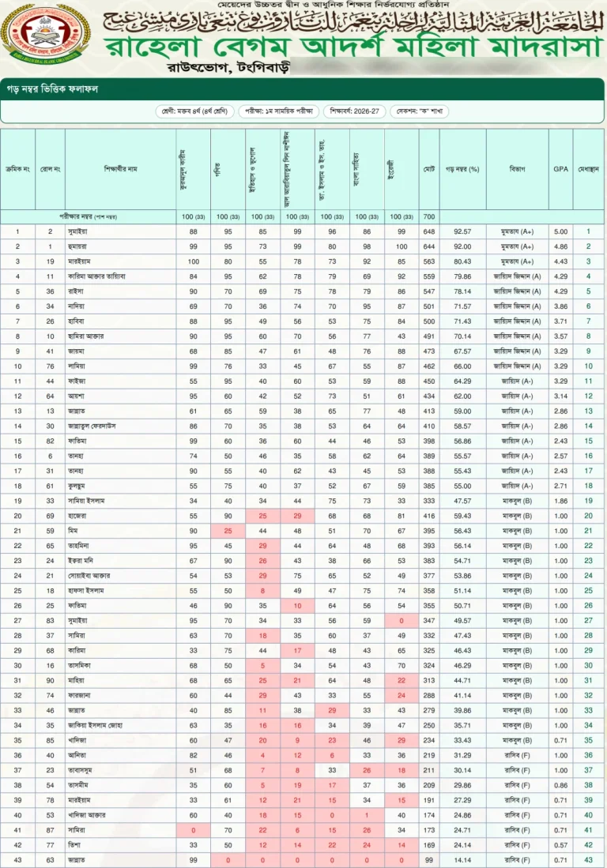The image size is (607, 868).
Task: Click the total marks value 648
Action: [x=429, y=231]
